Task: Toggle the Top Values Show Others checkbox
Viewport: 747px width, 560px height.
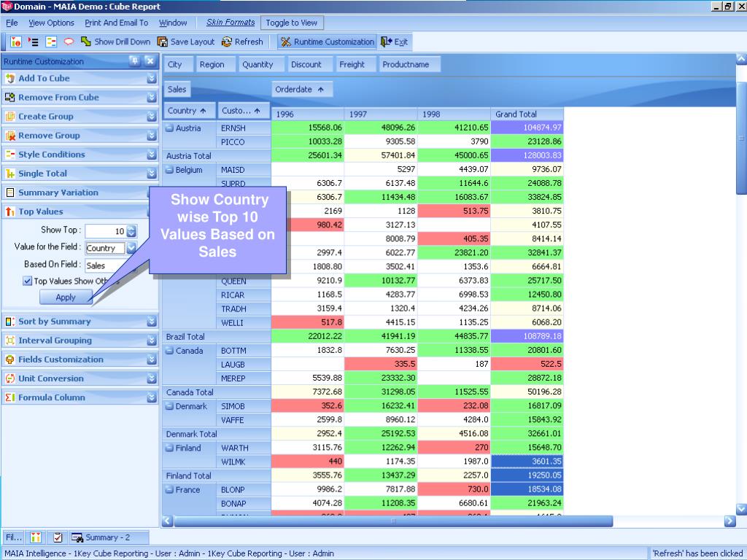Action: coord(28,281)
